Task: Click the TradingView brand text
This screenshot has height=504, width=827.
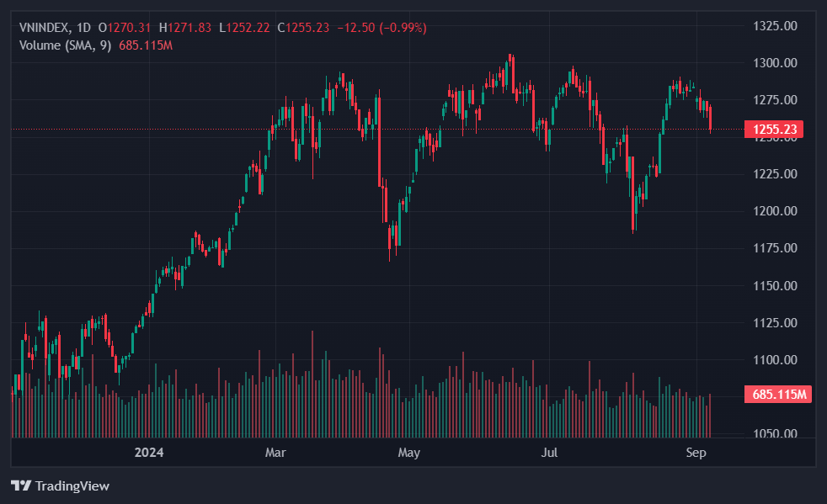Action: 72,485
